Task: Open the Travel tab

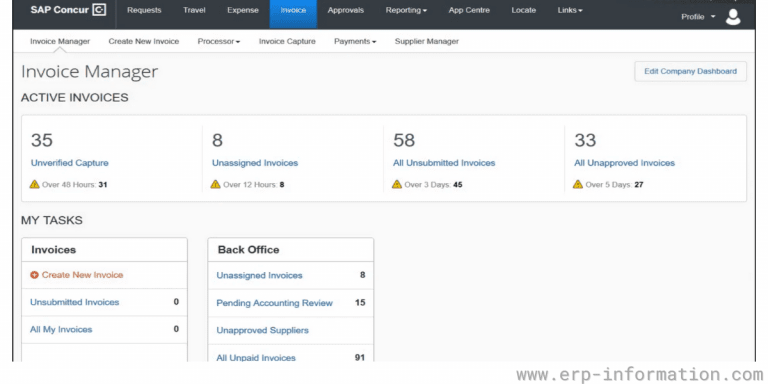Action: coord(194,10)
